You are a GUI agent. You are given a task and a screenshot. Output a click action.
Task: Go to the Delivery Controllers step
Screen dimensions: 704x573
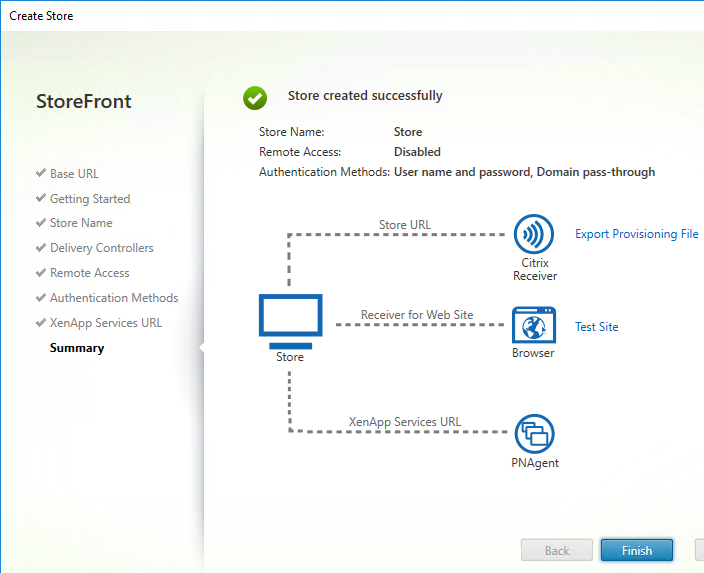tap(101, 248)
